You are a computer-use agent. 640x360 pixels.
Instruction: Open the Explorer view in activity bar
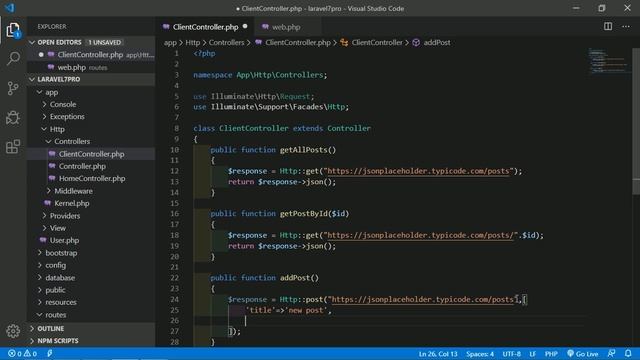click(x=13, y=30)
